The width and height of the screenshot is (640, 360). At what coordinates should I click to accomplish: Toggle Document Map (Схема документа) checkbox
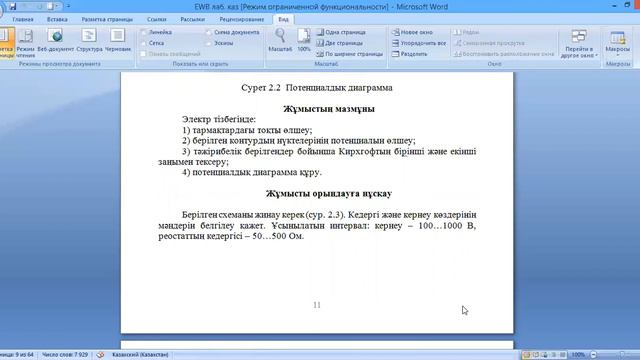[x=209, y=32]
